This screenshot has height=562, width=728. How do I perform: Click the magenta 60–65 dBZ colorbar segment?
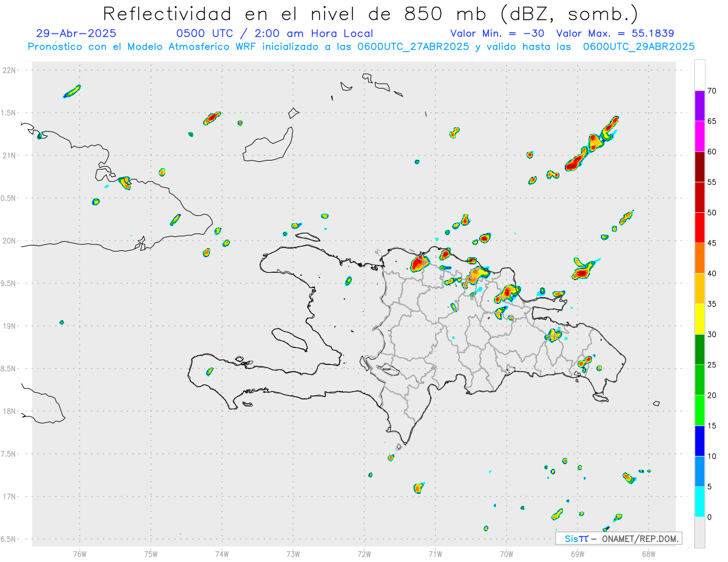pos(699,136)
